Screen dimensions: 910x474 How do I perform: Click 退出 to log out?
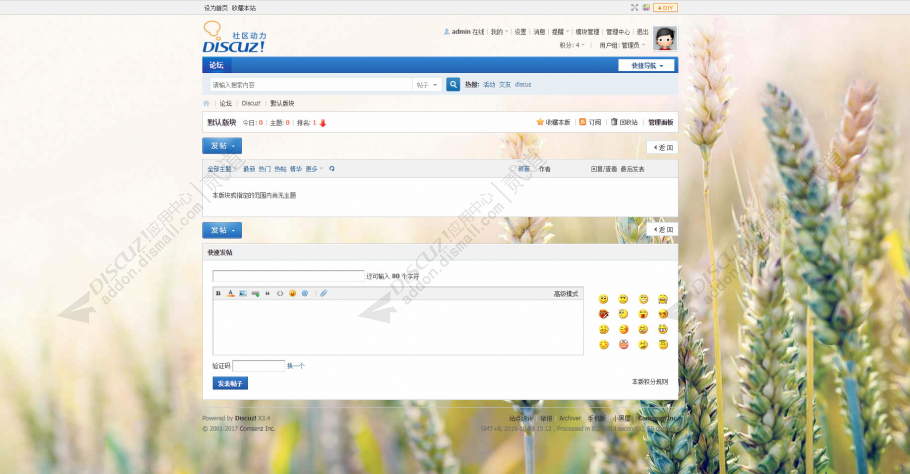coord(642,32)
